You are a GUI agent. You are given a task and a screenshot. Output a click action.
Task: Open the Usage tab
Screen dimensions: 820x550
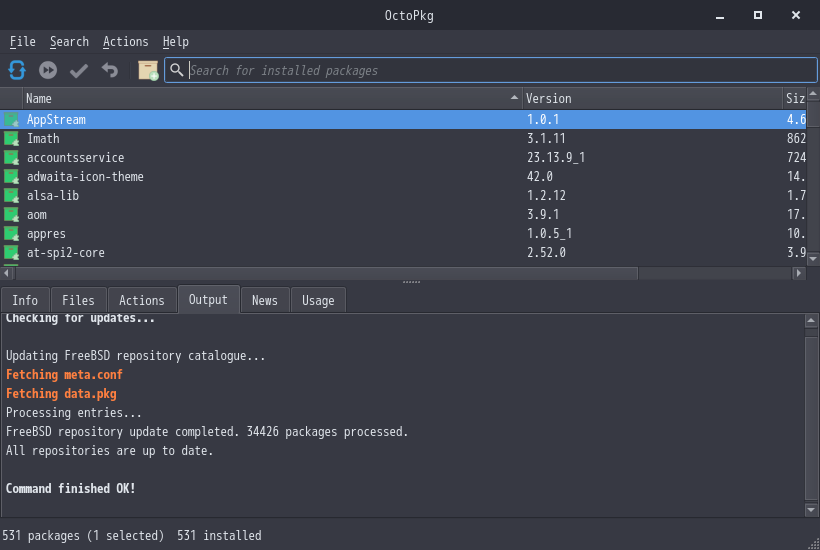pyautogui.click(x=318, y=300)
